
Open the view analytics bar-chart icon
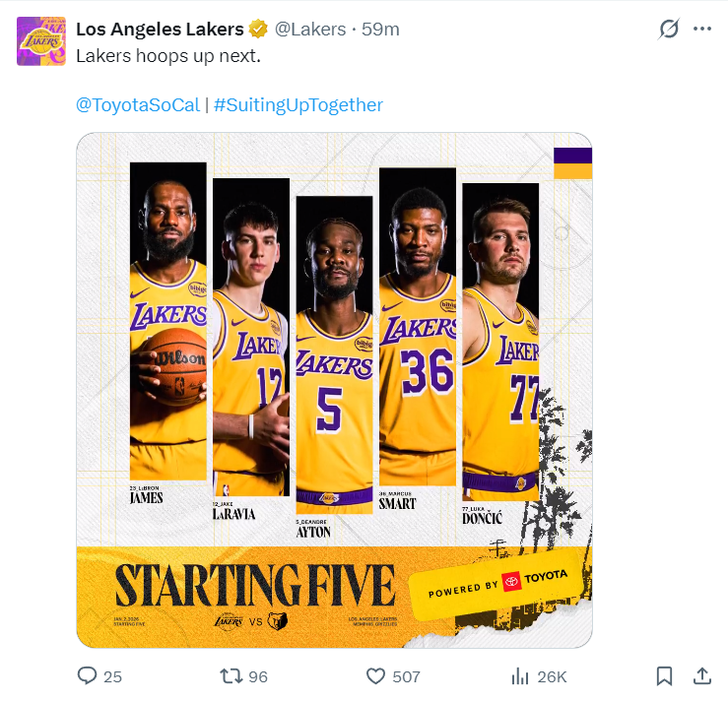coord(519,676)
